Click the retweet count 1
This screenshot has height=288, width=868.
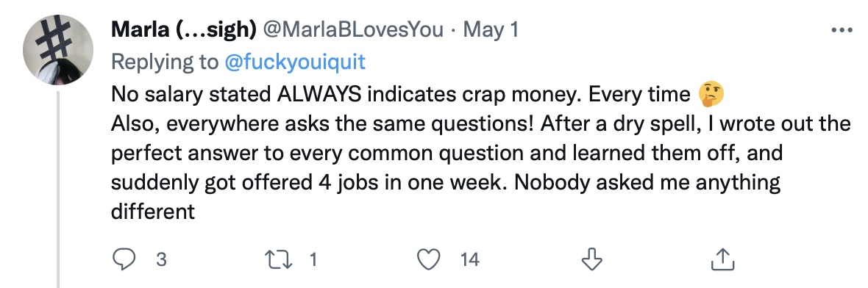(314, 259)
